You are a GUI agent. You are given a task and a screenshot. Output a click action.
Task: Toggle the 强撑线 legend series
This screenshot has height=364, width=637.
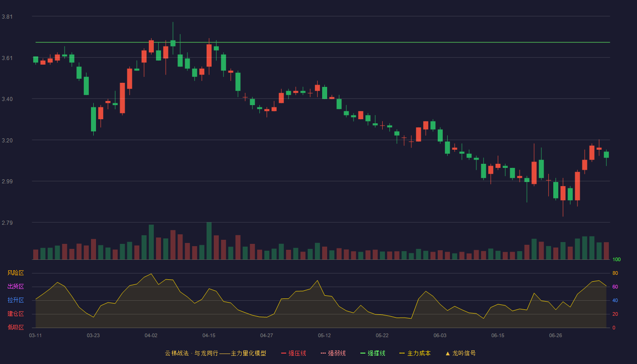[373, 353]
